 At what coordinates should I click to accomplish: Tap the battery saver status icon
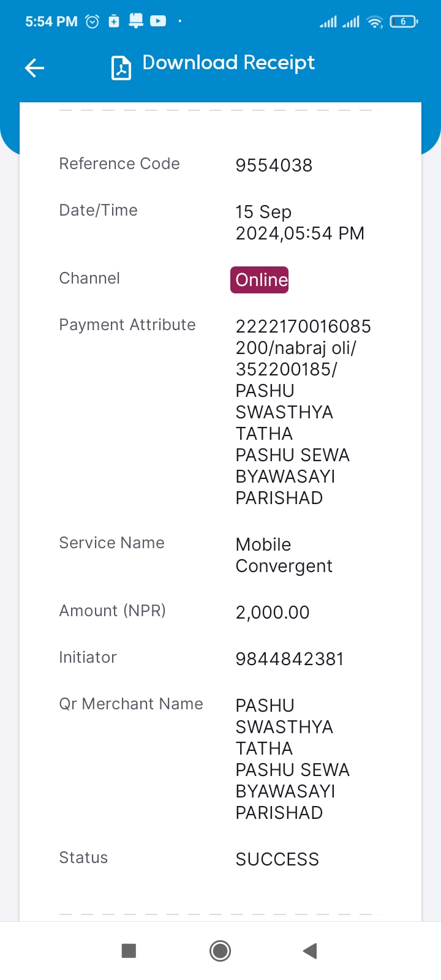coord(114,21)
